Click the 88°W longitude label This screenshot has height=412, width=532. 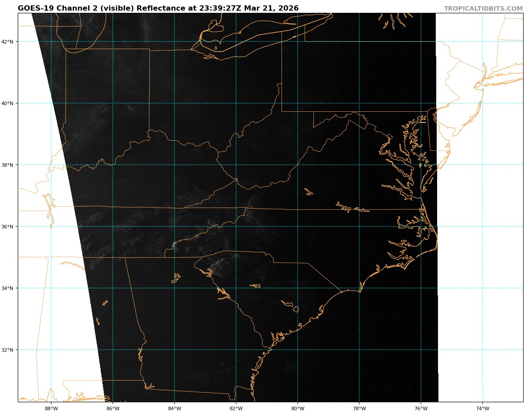51,408
